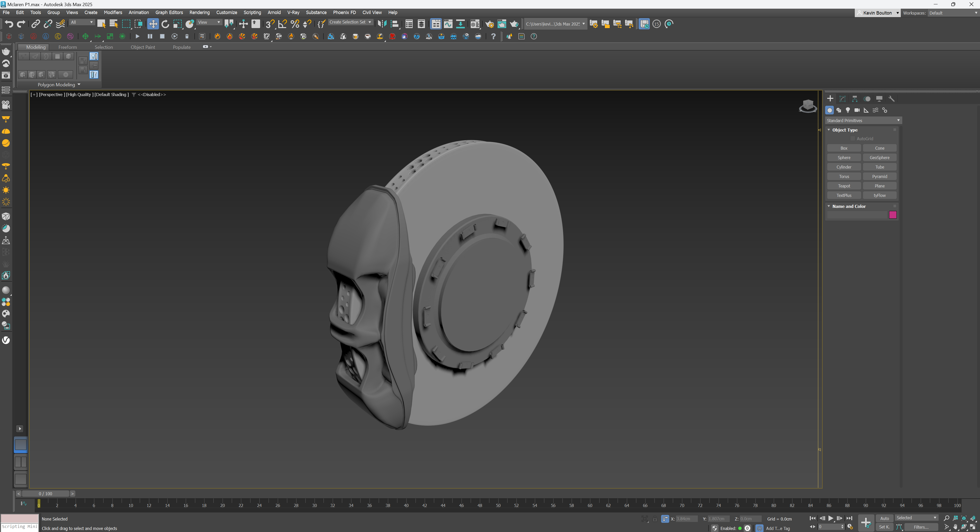
Task: Click the TextPlus object type button
Action: 844,195
